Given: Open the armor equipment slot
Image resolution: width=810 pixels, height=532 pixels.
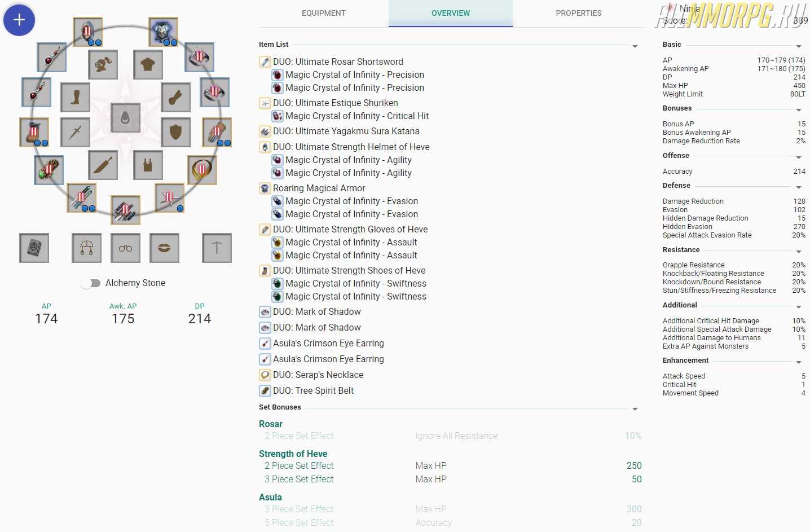Looking at the screenshot, I should coord(163,32).
